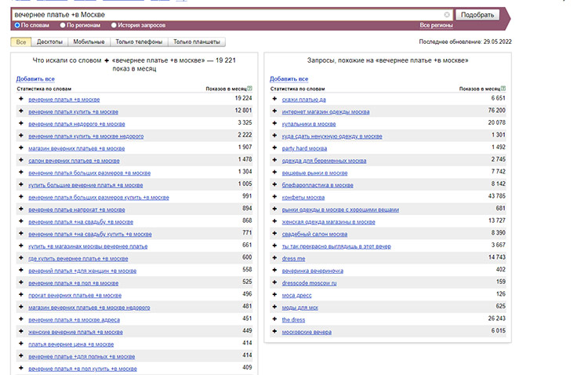
Task: Add 'вечерние платья недорого +в москве' via plus
Action: coord(21,123)
